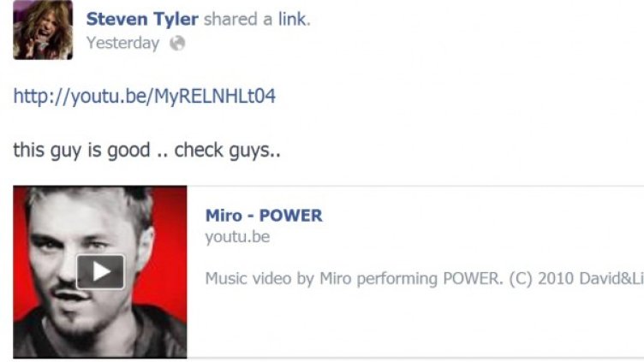
Task: Click the word "link." in post header
Action: pos(295,19)
